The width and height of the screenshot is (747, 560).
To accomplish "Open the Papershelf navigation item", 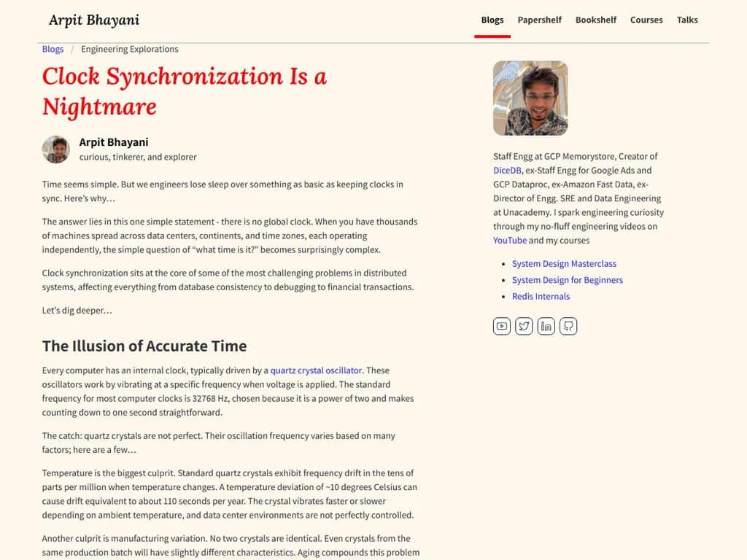I will coord(539,20).
